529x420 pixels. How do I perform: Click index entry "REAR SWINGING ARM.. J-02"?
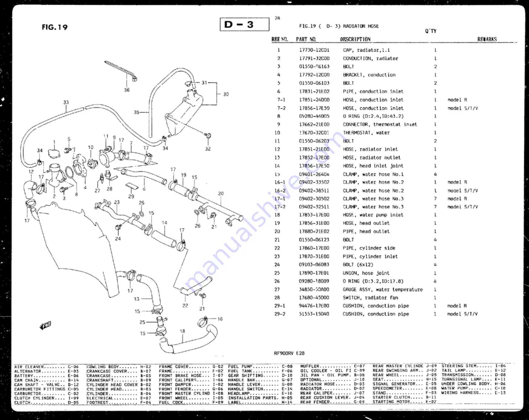405,370
